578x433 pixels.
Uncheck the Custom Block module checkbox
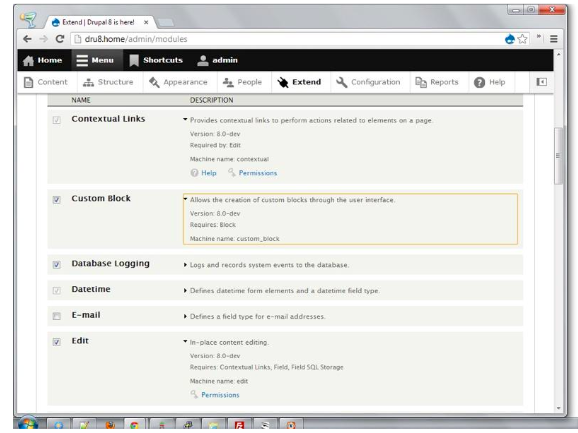pos(56,200)
